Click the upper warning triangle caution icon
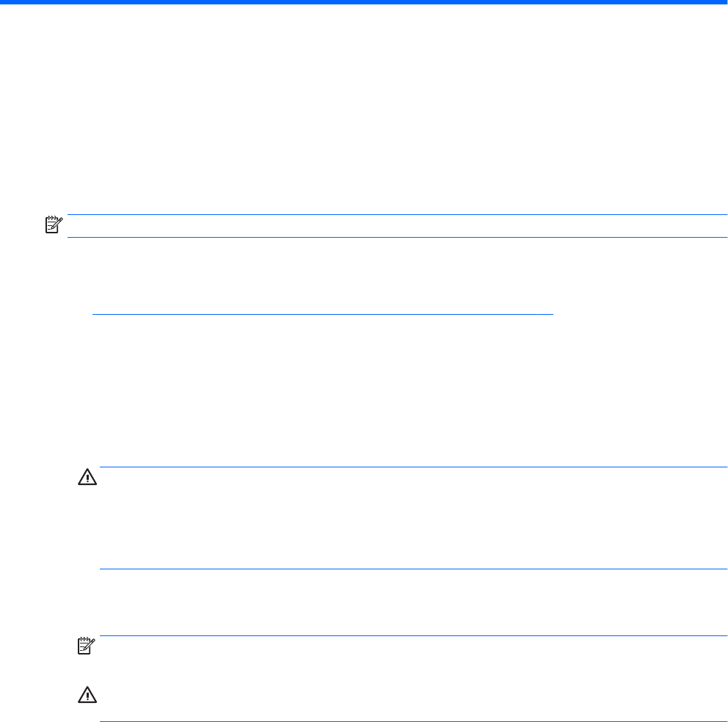The width and height of the screenshot is (728, 722). (x=87, y=478)
